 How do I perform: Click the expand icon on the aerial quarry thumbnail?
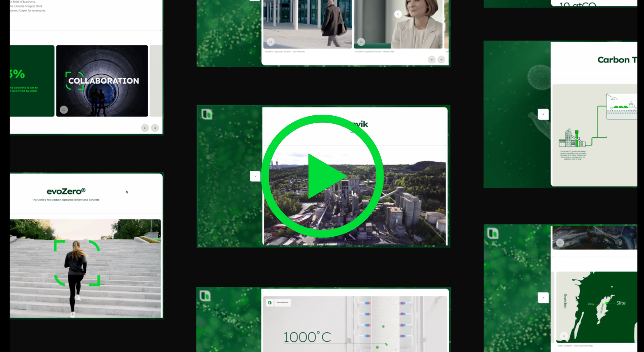tap(560, 242)
